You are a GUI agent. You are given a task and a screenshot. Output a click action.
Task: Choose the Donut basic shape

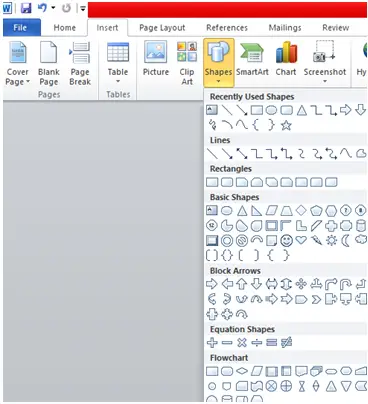tap(227, 240)
